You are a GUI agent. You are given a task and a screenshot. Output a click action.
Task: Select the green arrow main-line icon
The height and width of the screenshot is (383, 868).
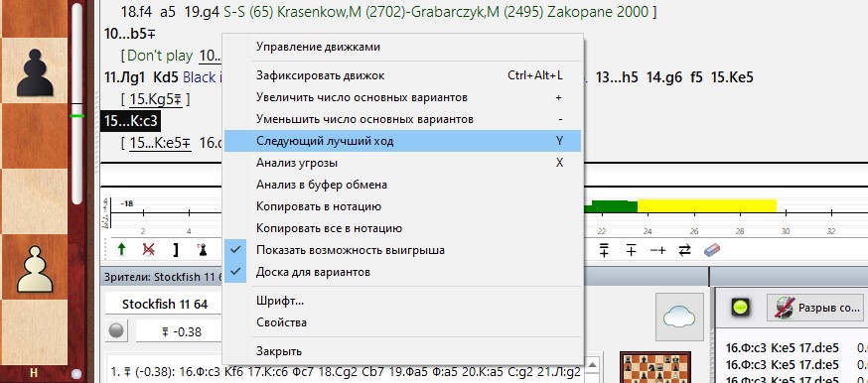click(x=122, y=250)
